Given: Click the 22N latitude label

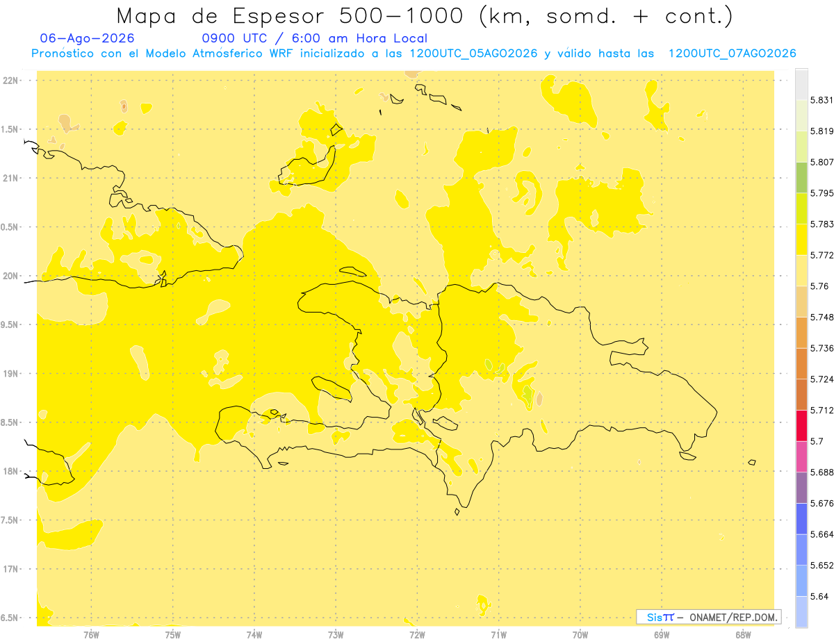Looking at the screenshot, I should click(10, 81).
